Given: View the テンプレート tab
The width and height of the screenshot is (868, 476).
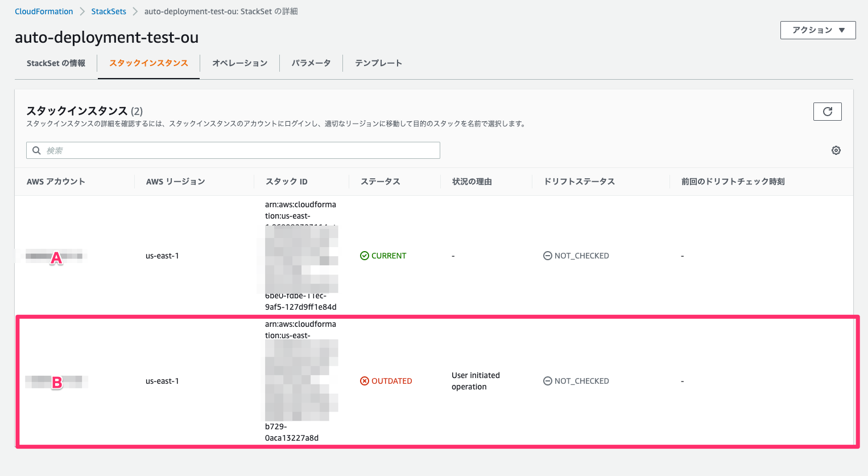Looking at the screenshot, I should click(x=378, y=64).
